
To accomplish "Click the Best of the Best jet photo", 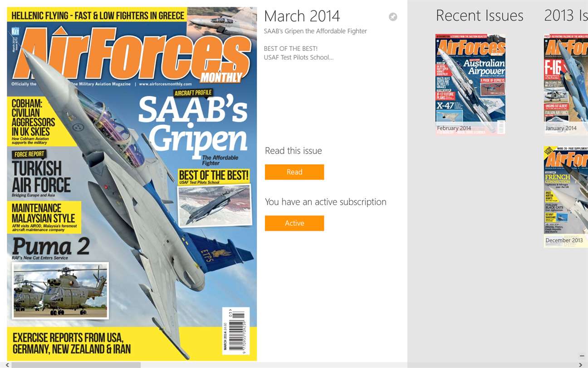I will (x=214, y=205).
